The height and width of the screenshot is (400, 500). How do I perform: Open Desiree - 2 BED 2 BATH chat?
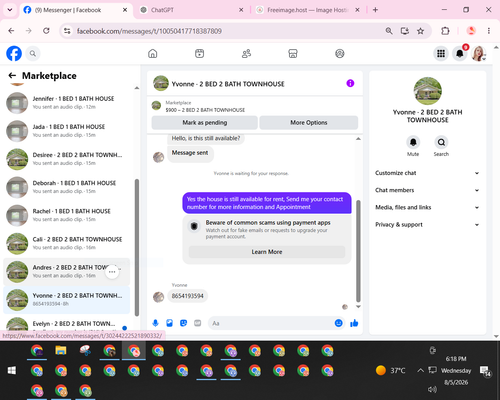click(x=67, y=159)
